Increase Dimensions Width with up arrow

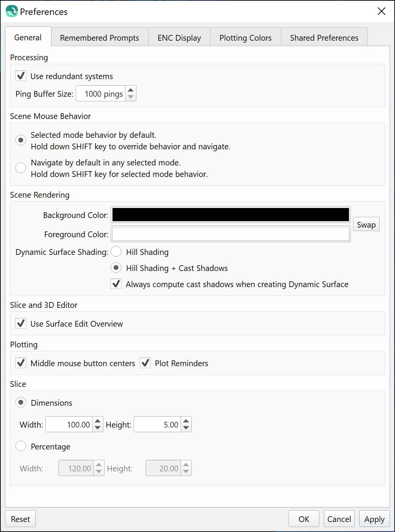point(98,421)
